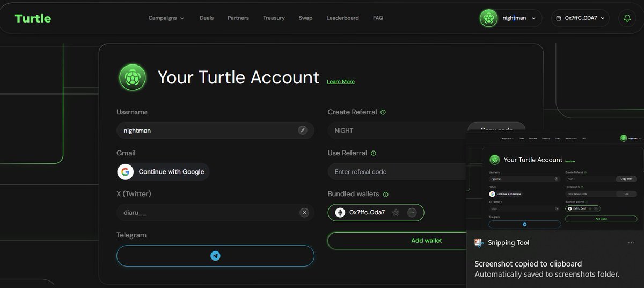
Task: Click the nightman username field
Action: (x=215, y=130)
